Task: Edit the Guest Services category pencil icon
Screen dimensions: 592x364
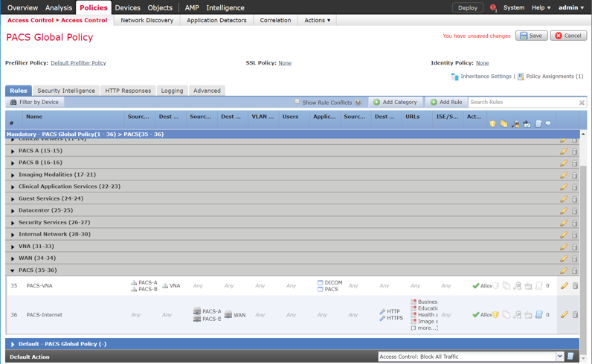Action: pos(564,199)
